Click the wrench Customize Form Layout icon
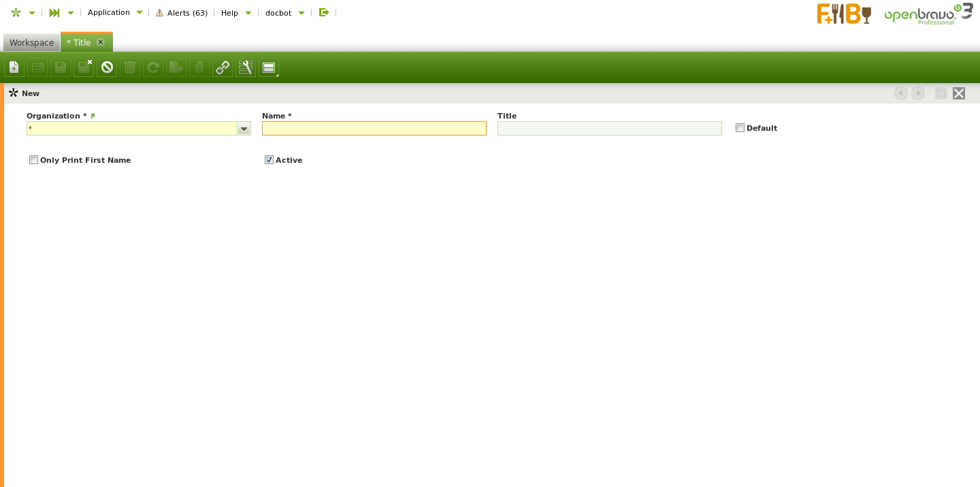Image resolution: width=980 pixels, height=487 pixels. point(246,67)
